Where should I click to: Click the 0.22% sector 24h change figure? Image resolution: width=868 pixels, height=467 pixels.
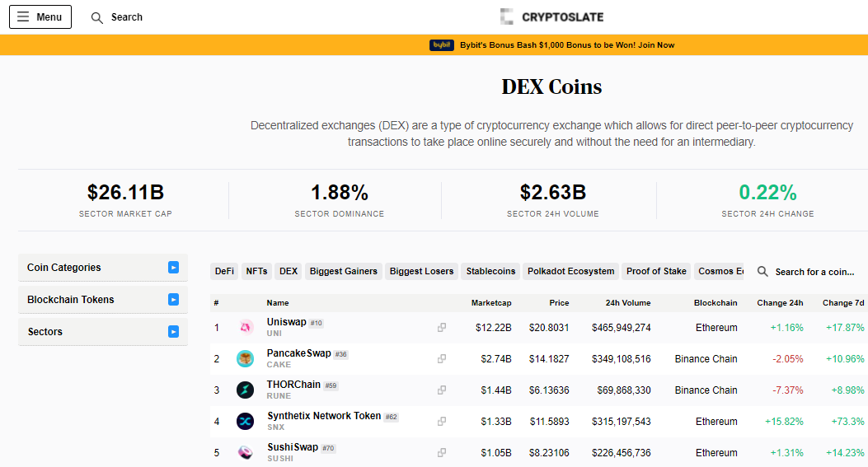click(x=767, y=193)
